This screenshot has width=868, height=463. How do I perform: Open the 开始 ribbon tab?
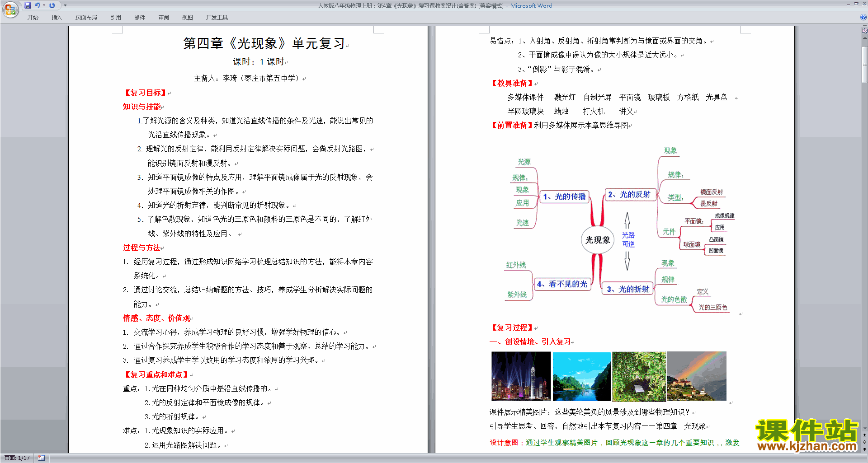coord(33,18)
